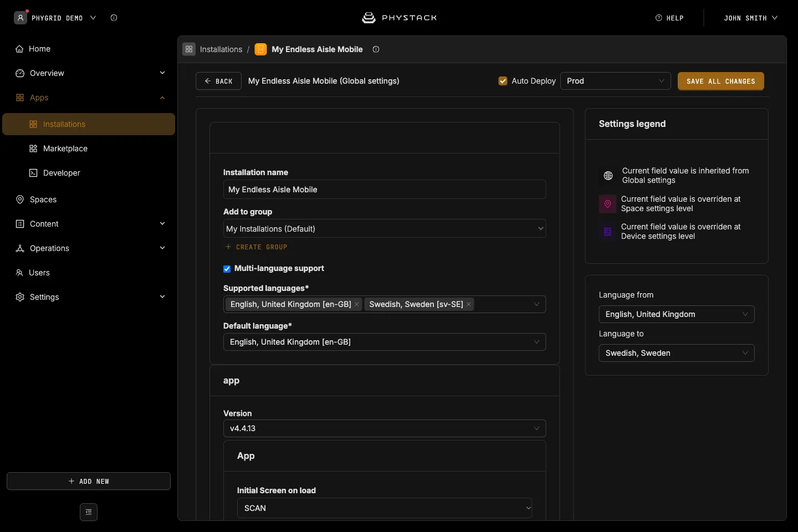Click the Create Group link
798x532 pixels.
point(256,247)
